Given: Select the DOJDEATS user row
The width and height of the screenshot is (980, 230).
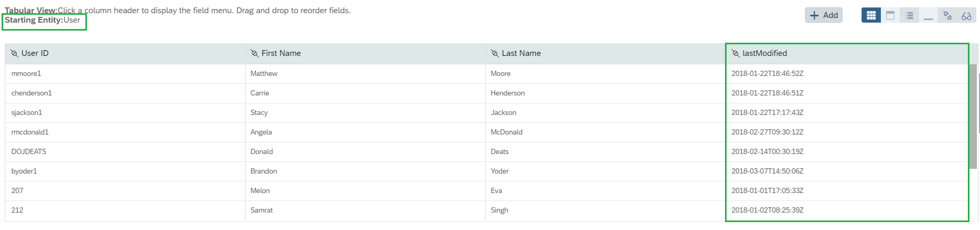Looking at the screenshot, I should [486, 152].
